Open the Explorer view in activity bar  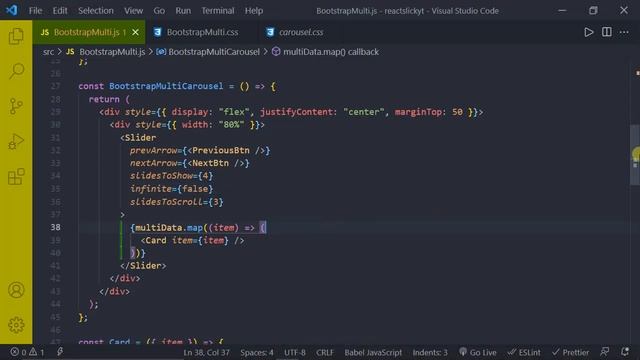coord(16,36)
